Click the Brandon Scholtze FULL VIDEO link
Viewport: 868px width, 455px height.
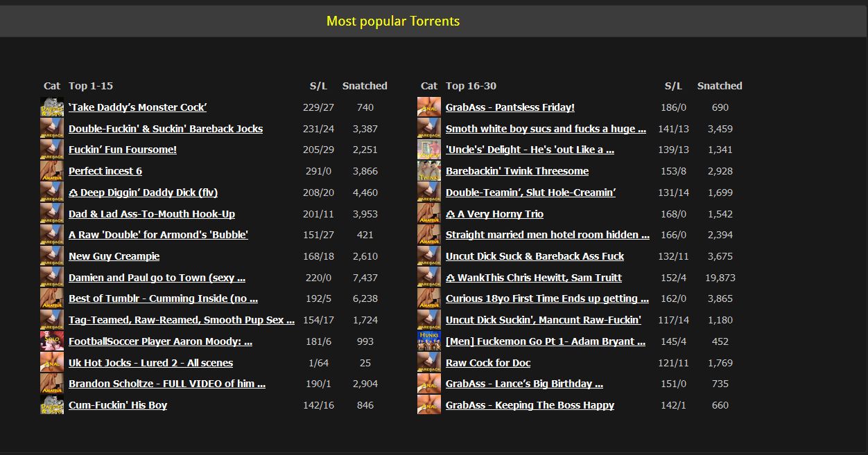pyautogui.click(x=166, y=384)
